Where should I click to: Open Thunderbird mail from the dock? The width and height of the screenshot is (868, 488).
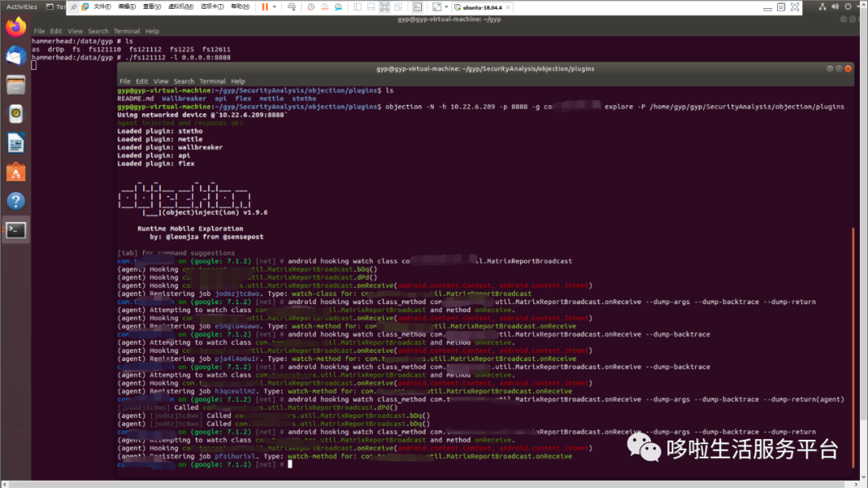click(x=16, y=56)
